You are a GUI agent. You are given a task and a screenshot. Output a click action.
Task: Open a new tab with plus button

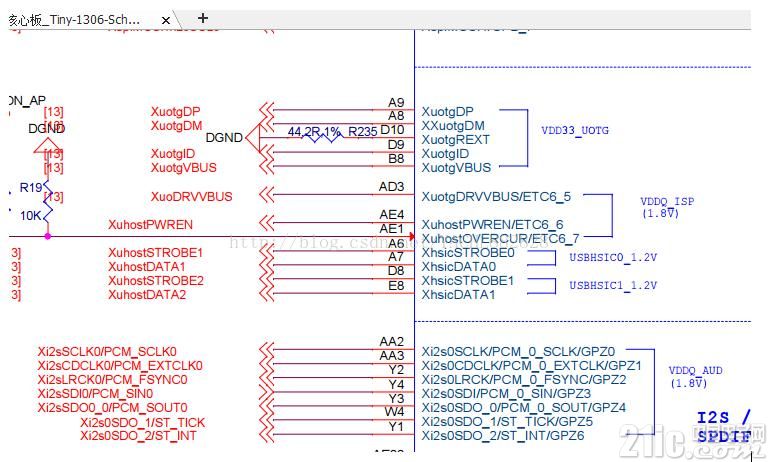point(203,19)
